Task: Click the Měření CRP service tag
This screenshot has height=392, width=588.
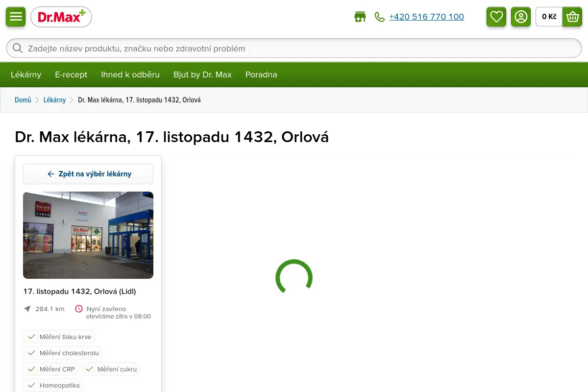Action: tap(51, 369)
